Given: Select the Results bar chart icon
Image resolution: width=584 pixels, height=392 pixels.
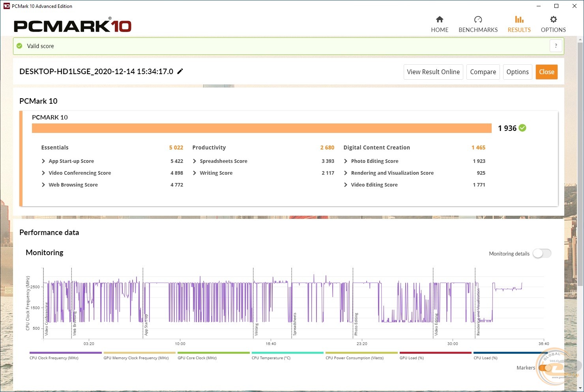Looking at the screenshot, I should click(x=519, y=20).
